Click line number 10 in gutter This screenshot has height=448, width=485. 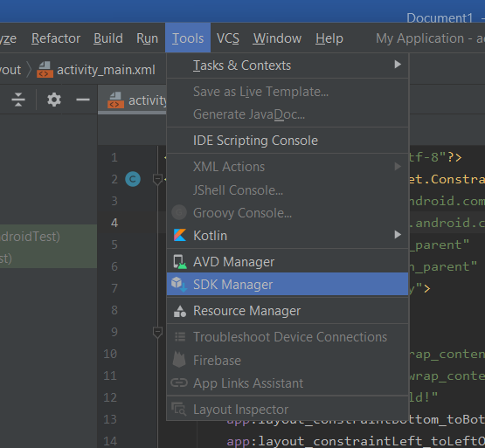point(110,354)
